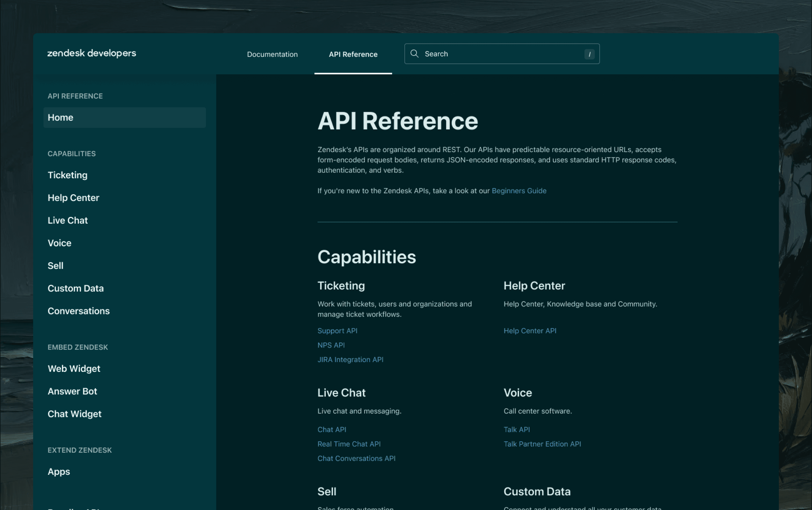Viewport: 812px width, 510px height.
Task: Click the EMBED ZENDESK sidebar group label
Action: [x=77, y=347]
